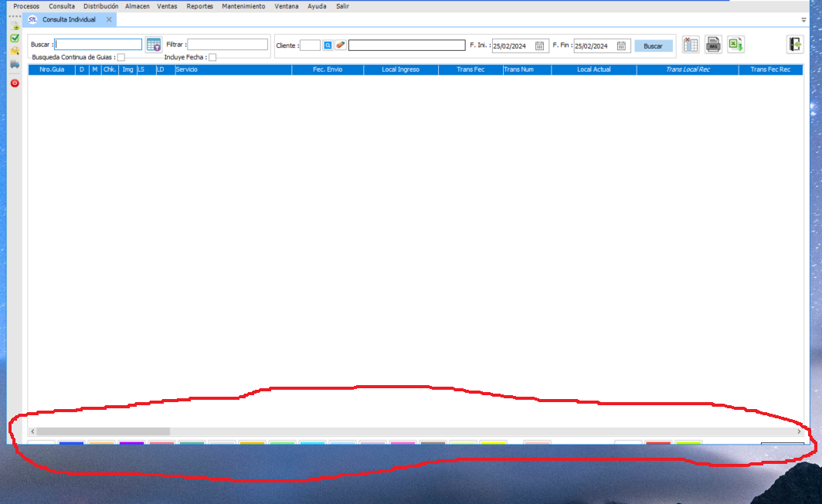
Task: Click inside the Filtrar text field
Action: tap(227, 45)
